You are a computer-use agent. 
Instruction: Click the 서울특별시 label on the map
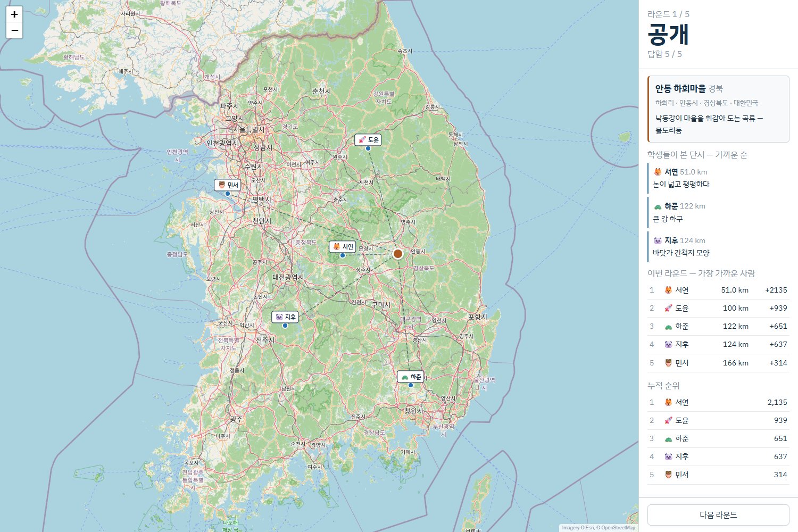click(249, 129)
